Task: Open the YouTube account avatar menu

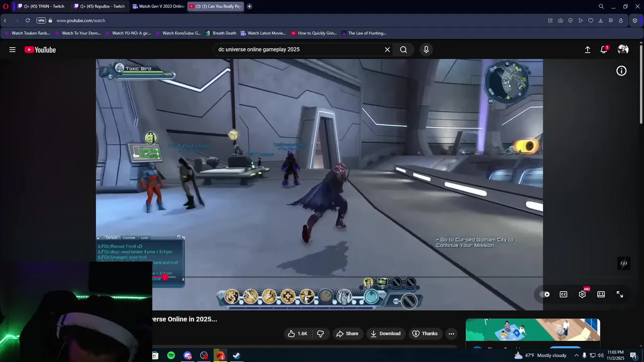Action: 623,49
